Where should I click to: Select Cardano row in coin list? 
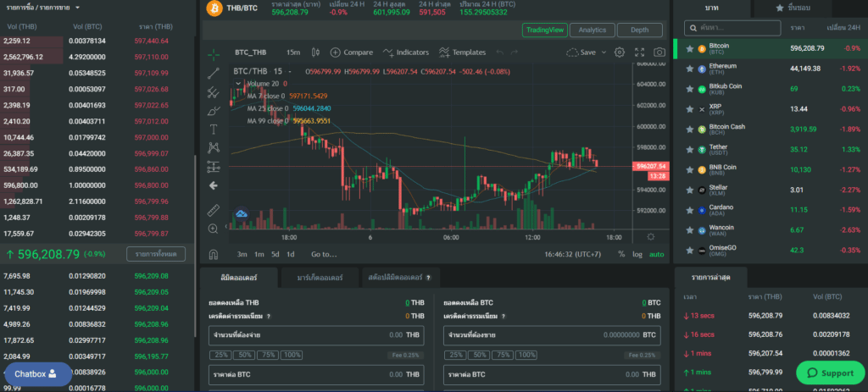pos(770,210)
